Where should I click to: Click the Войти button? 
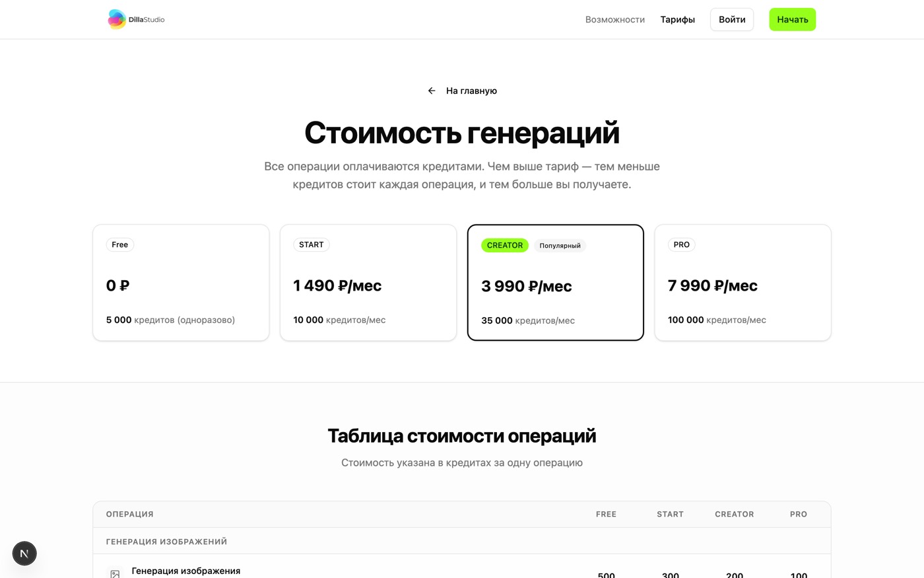pyautogui.click(x=732, y=20)
